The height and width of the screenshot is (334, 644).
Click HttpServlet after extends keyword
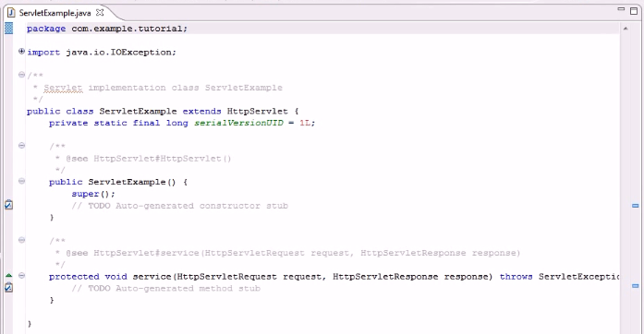(258, 112)
